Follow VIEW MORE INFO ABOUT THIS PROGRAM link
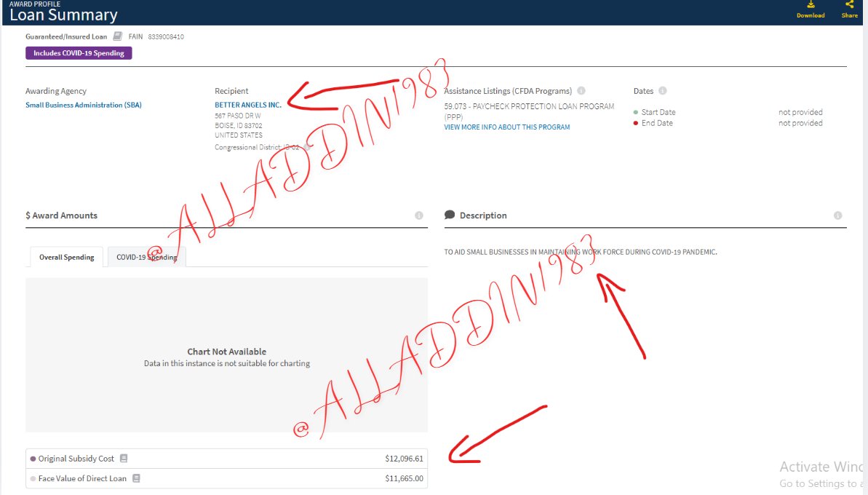868x495 pixels. click(x=506, y=127)
